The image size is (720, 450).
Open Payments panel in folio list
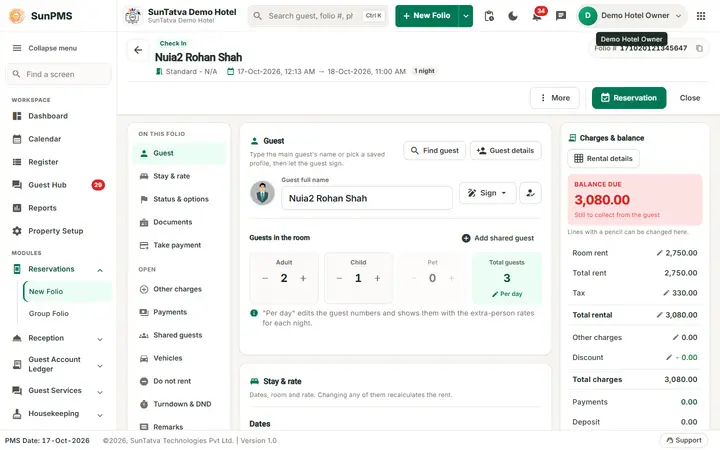point(180,312)
